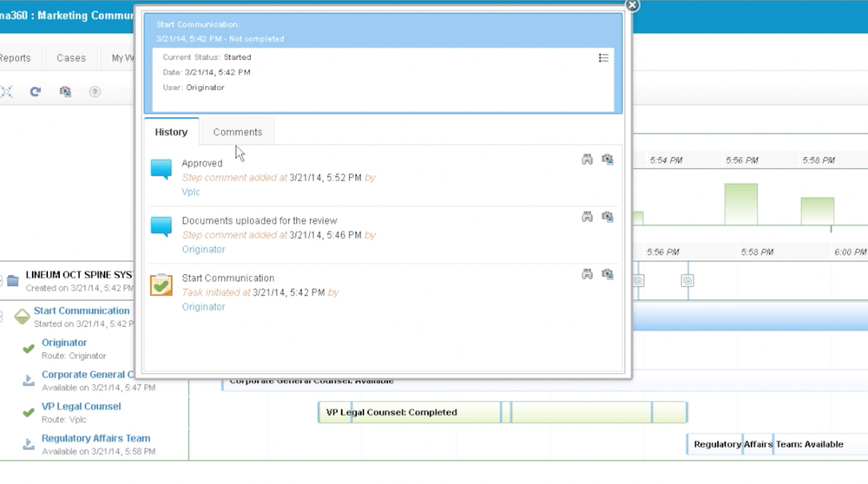This screenshot has width=868, height=484.
Task: Open the Start Communication tree link
Action: 82,311
